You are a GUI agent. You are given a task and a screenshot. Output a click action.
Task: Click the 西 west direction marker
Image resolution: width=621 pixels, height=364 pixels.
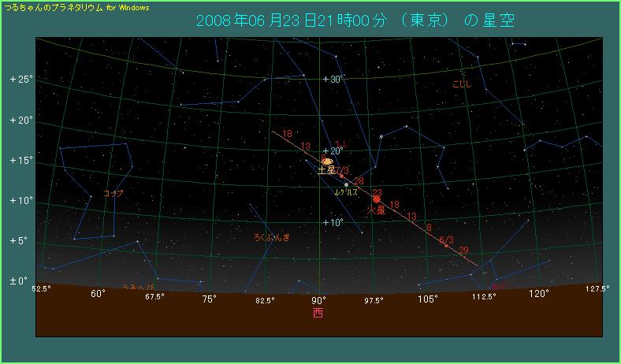(318, 313)
